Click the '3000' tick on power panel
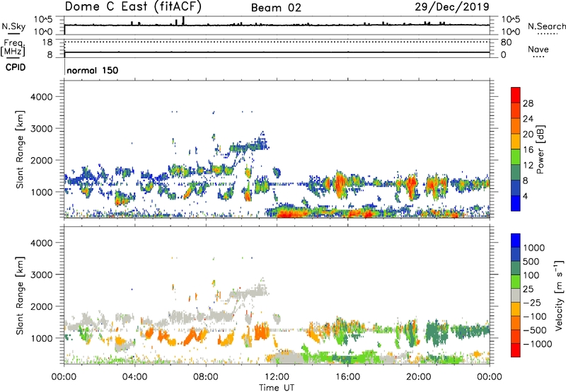This screenshot has width=566, height=392. click(42, 129)
